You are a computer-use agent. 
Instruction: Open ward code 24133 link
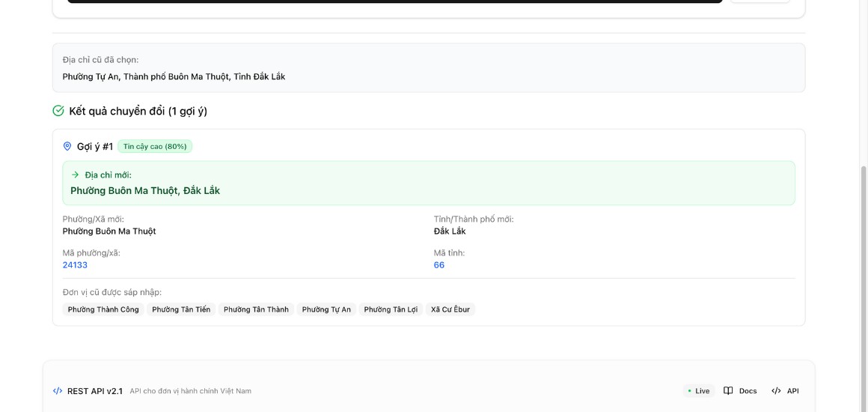click(75, 265)
